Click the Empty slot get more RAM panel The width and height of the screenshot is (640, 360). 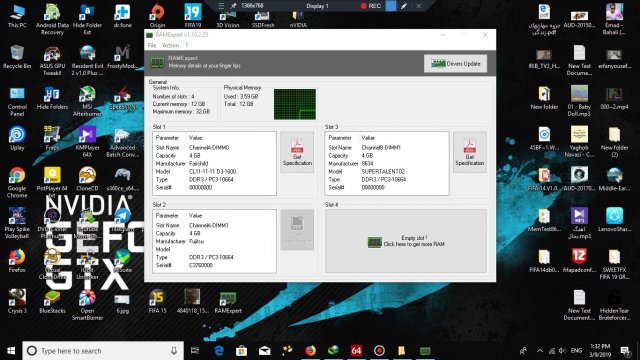click(x=406, y=241)
